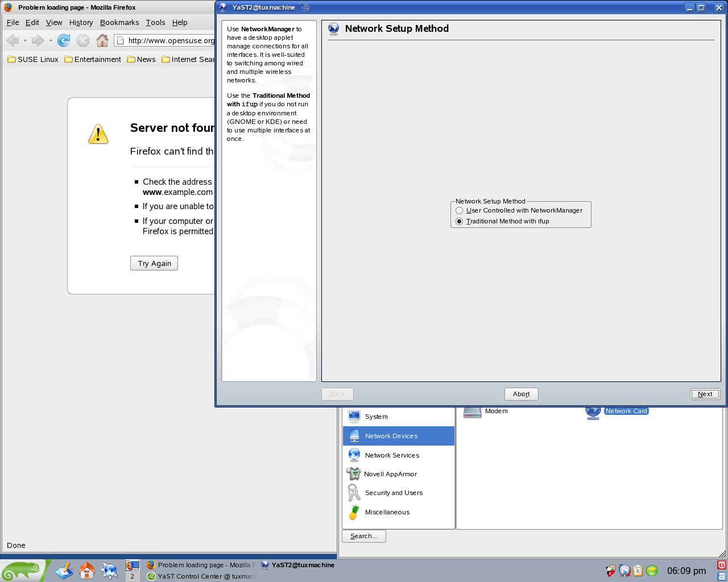This screenshot has width=728, height=582.
Task: Switch to Firefox window in taskbar
Action: pyautogui.click(x=201, y=565)
